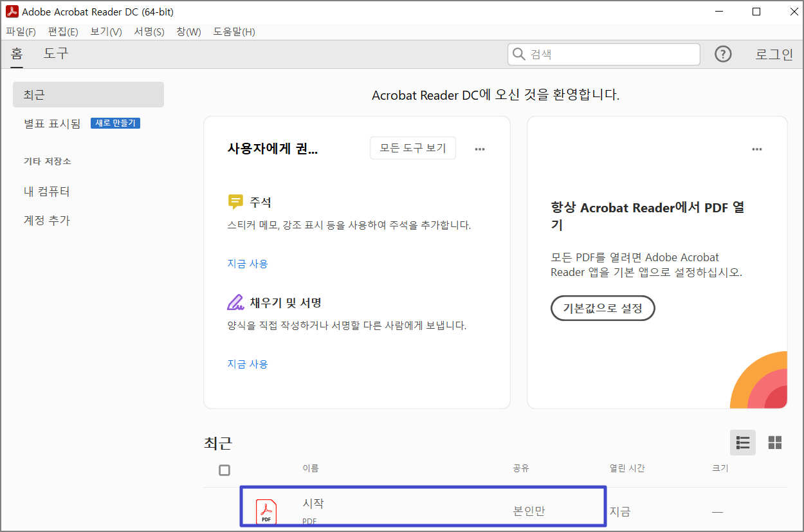Image resolution: width=804 pixels, height=532 pixels.
Task: Switch to list view of recent files
Action: (743, 443)
